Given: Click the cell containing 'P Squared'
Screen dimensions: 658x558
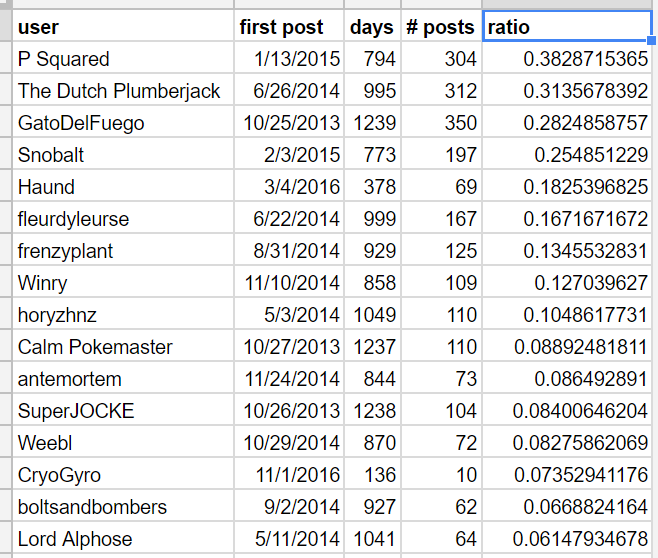Looking at the screenshot, I should point(124,59).
